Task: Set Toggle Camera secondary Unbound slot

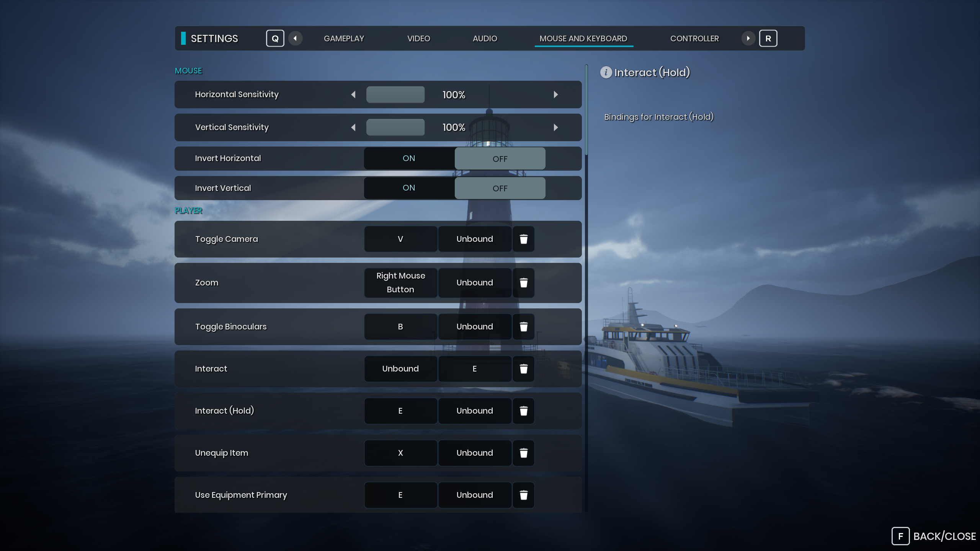Action: click(x=475, y=239)
